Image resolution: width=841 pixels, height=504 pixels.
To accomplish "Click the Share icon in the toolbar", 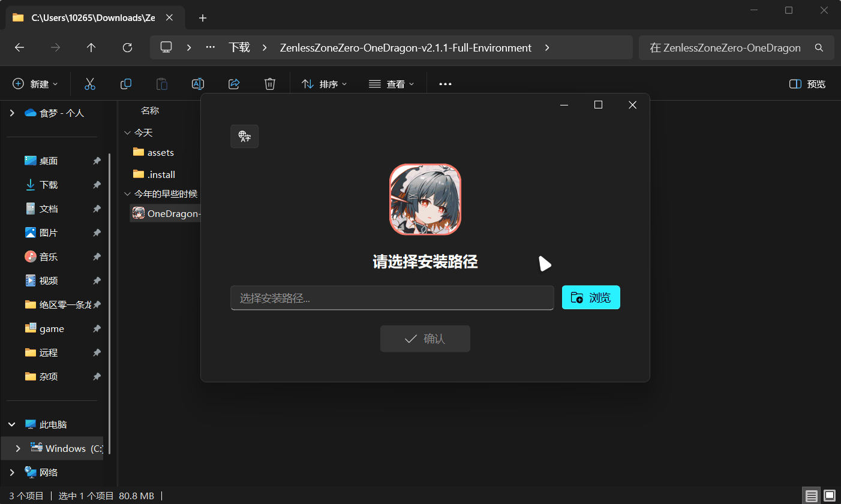I will point(234,84).
